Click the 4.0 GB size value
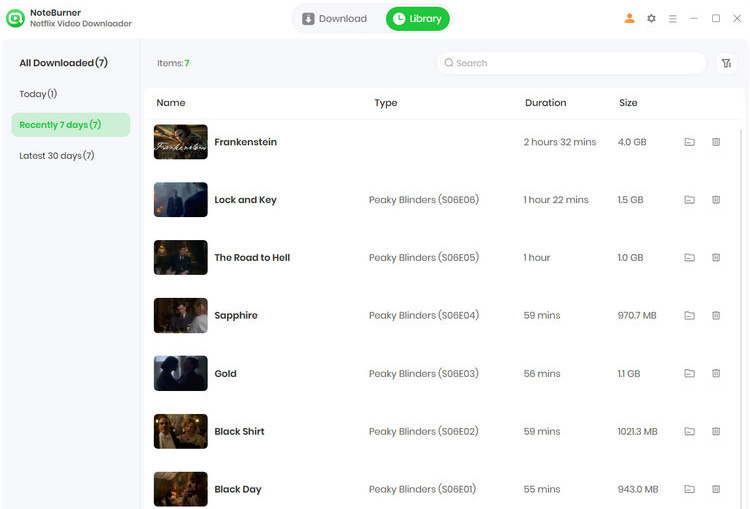 point(632,142)
